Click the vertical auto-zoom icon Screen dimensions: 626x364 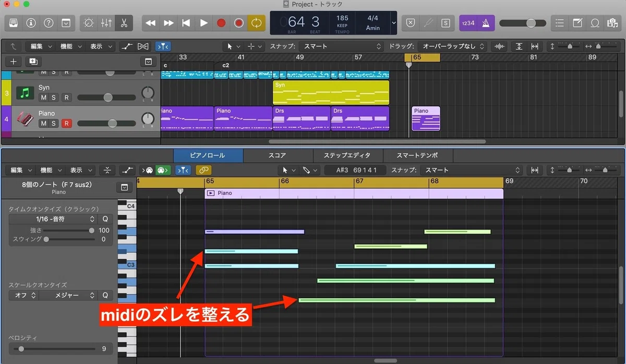coord(519,46)
